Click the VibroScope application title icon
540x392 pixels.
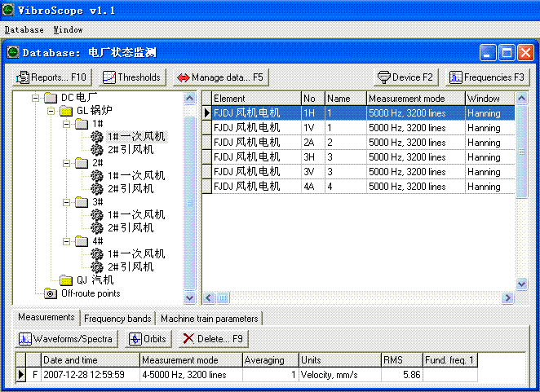(x=8, y=10)
